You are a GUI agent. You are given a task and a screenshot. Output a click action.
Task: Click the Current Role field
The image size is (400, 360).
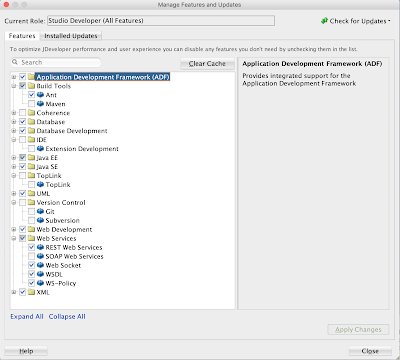coord(161,21)
